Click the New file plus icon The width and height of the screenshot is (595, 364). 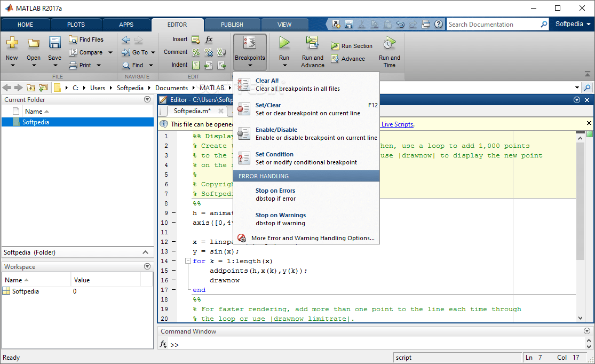(x=12, y=43)
